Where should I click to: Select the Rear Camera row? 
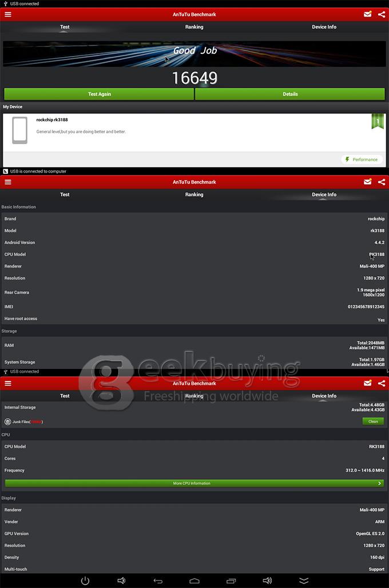(194, 292)
